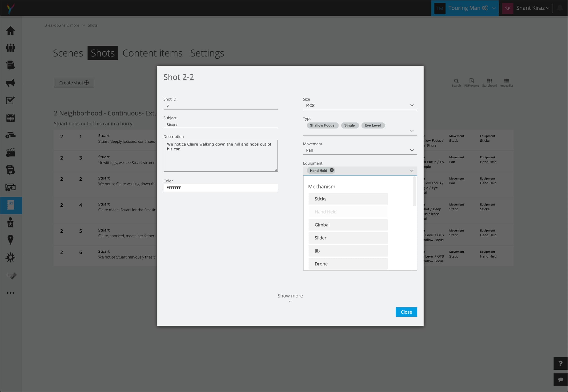Open the cast star person sidebar icon
Image resolution: width=568 pixels, height=392 pixels.
[x=10, y=222]
